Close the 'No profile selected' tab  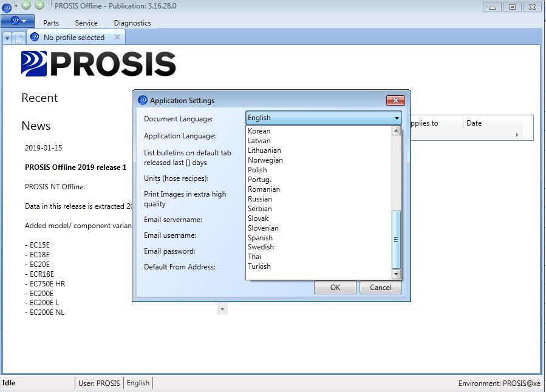coord(117,37)
